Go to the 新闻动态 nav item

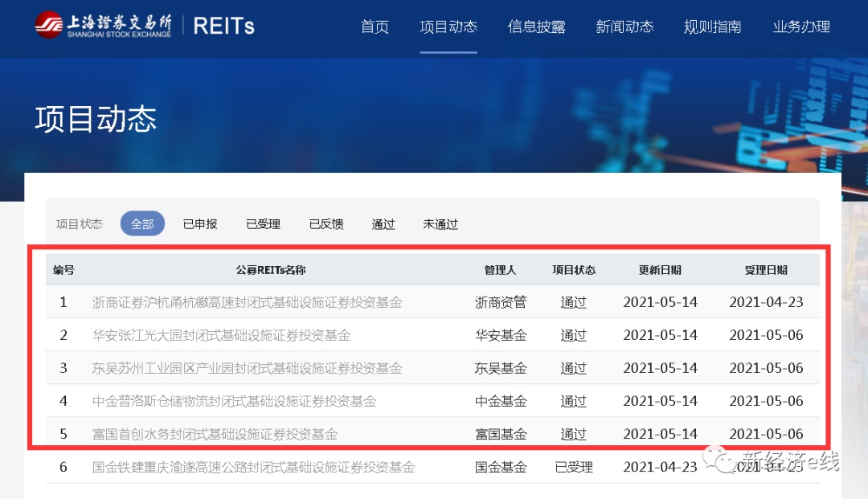click(624, 27)
